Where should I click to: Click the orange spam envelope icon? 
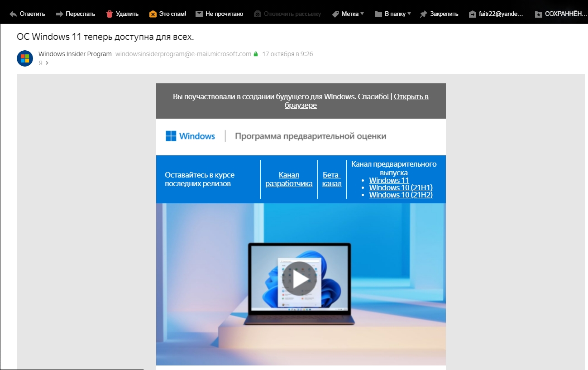coord(153,14)
